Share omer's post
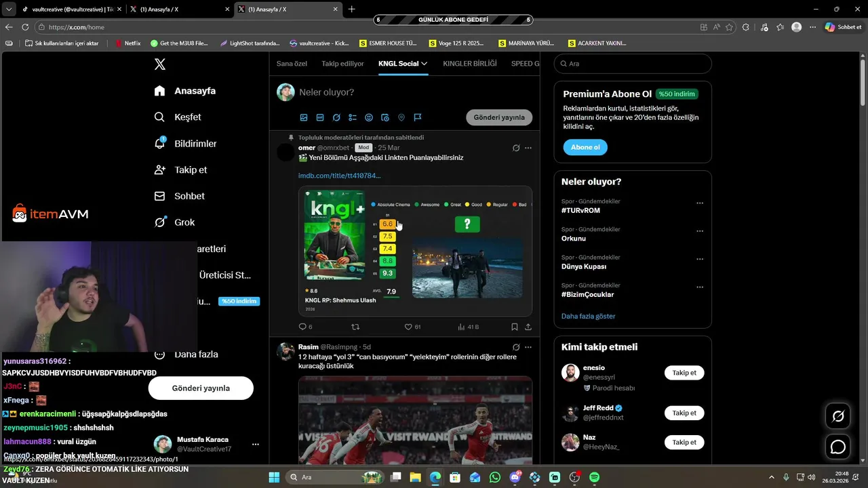Screen dimensions: 868x488 (x=528, y=327)
